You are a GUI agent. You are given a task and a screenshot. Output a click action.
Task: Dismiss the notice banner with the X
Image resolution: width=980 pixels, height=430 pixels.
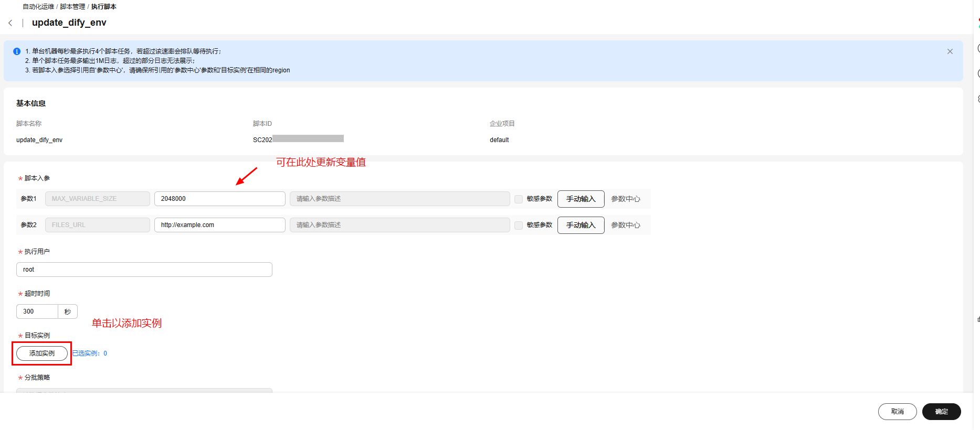tap(950, 51)
